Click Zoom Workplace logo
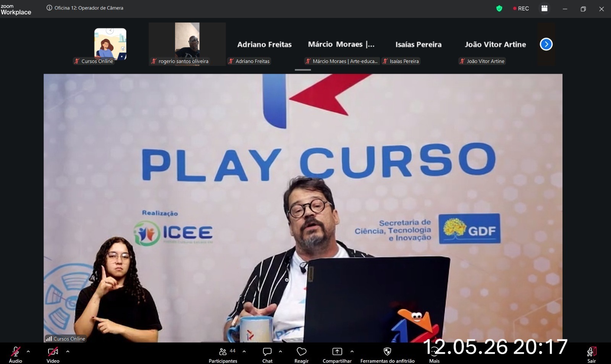 point(16,10)
